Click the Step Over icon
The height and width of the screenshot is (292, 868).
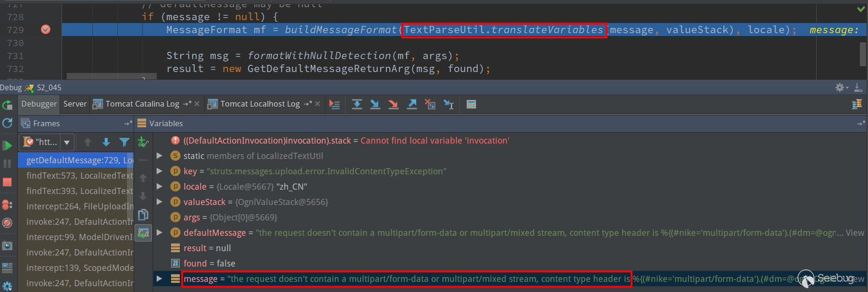click(357, 104)
